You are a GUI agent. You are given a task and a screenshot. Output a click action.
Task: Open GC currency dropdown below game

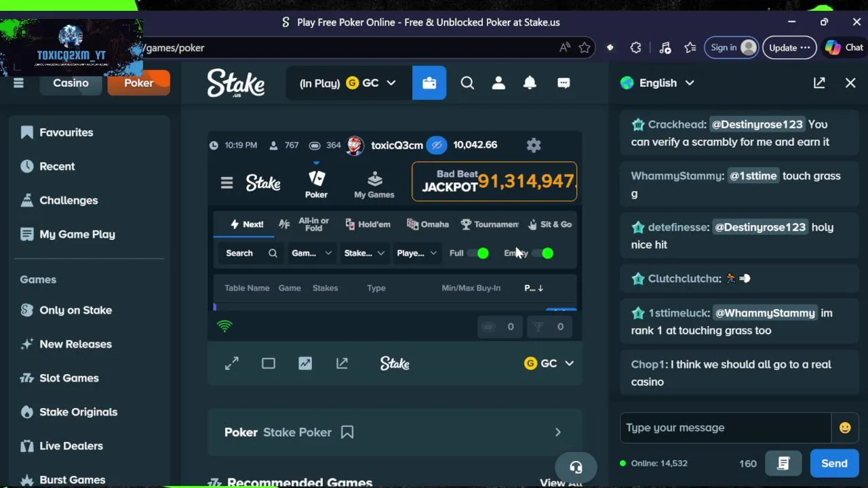click(549, 363)
